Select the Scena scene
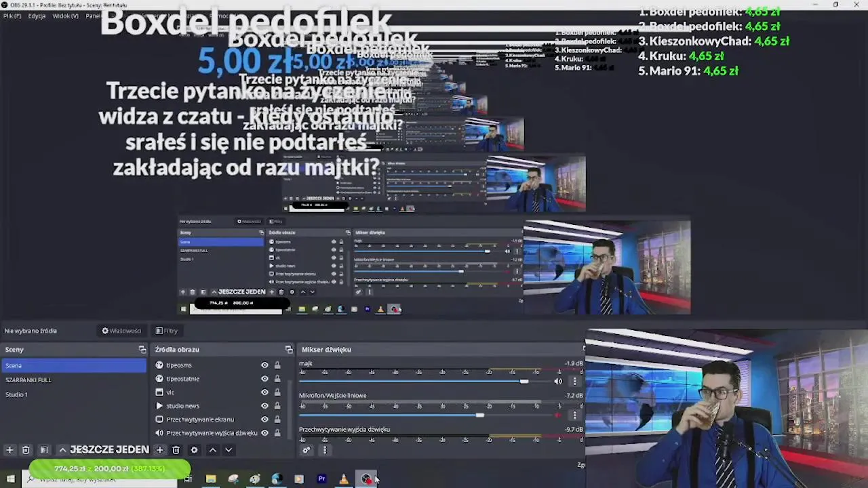The width and height of the screenshot is (868, 488). 73,365
